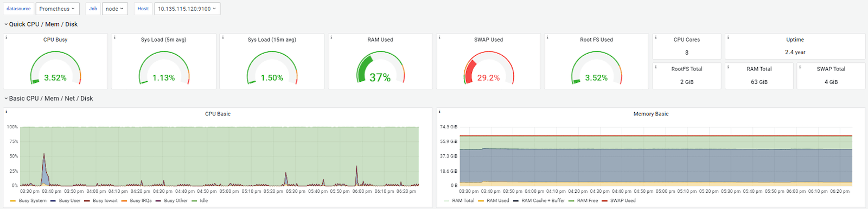
Task: Click the RAM Used gauge showing 37%
Action: (x=380, y=68)
